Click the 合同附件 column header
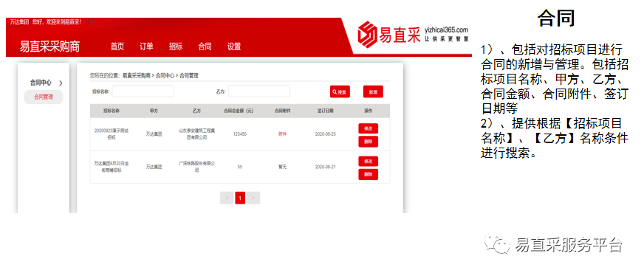This screenshot has height=273, width=644. pos(282,111)
